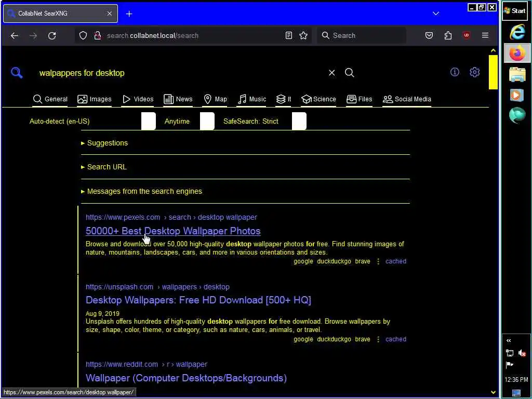Open more options dots on pexels result
532x399 pixels.
click(378, 261)
